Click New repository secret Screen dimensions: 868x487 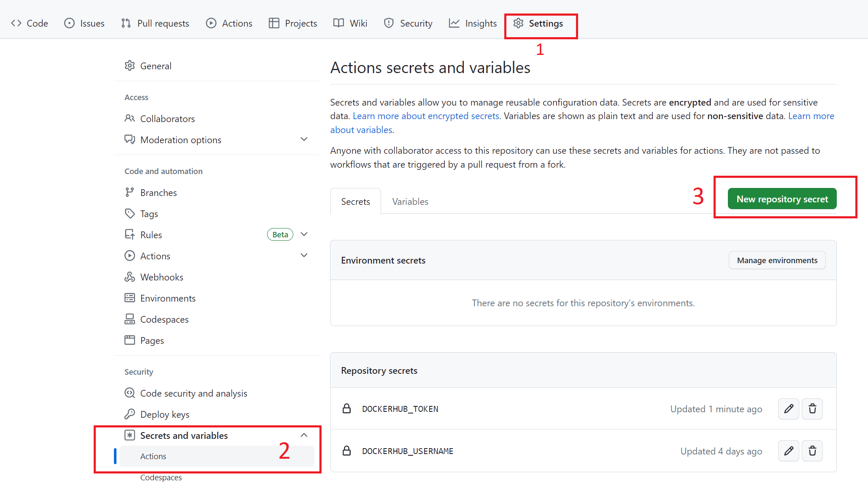(781, 199)
